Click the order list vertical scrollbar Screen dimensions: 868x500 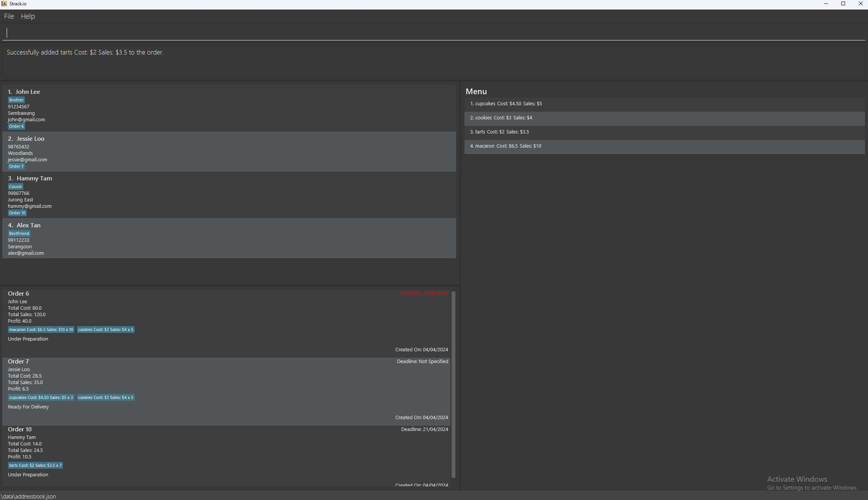tap(453, 384)
